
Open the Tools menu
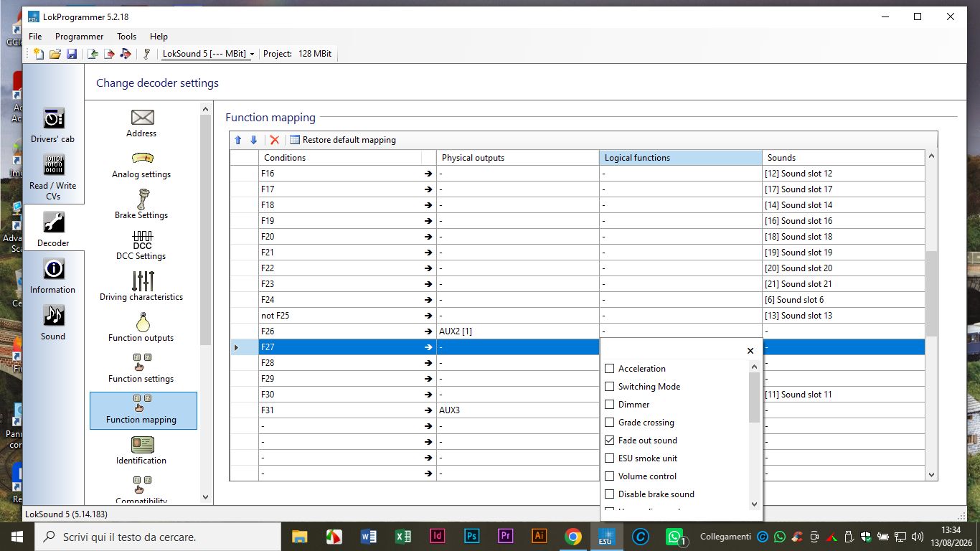click(x=127, y=37)
